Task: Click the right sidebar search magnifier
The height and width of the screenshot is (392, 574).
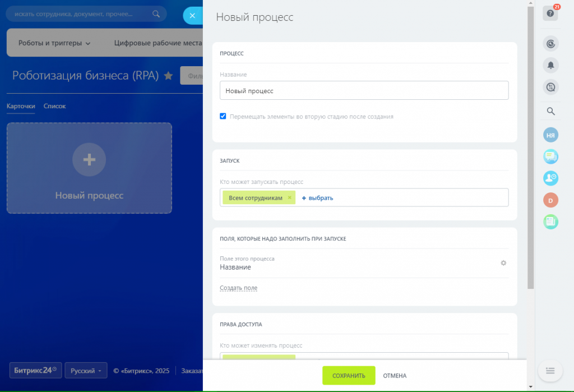Action: click(550, 112)
